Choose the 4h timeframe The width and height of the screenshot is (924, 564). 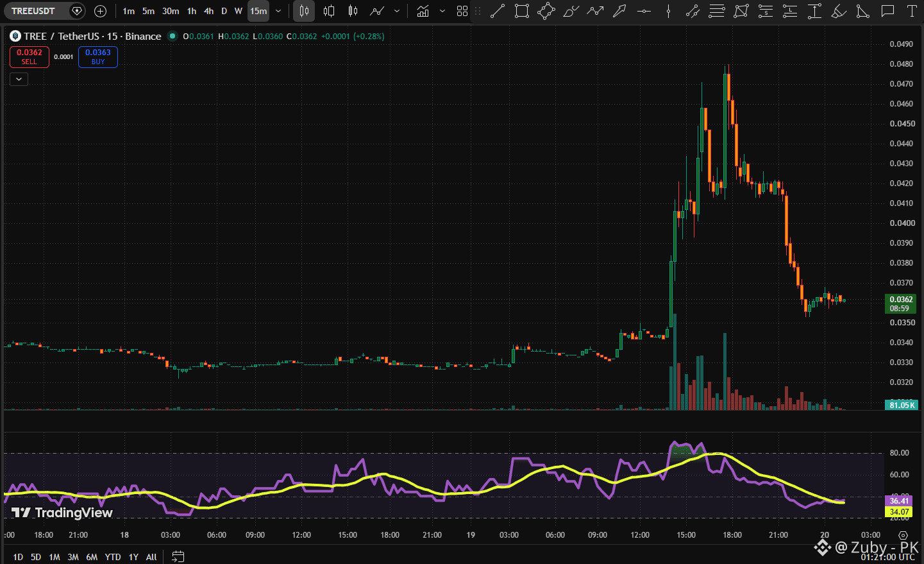(209, 11)
